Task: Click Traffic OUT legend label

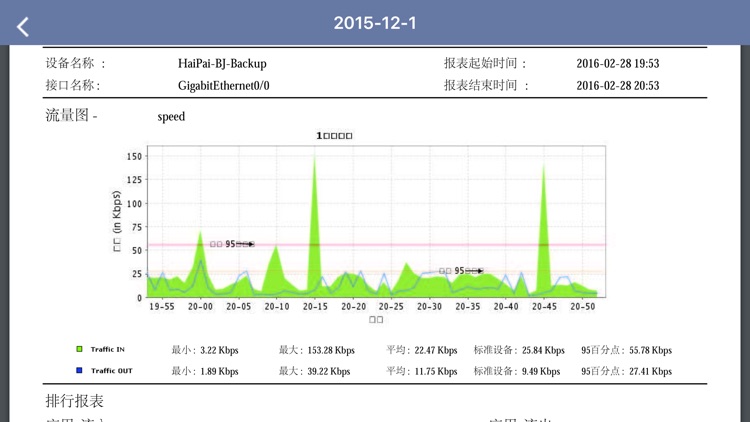Action: point(111,370)
